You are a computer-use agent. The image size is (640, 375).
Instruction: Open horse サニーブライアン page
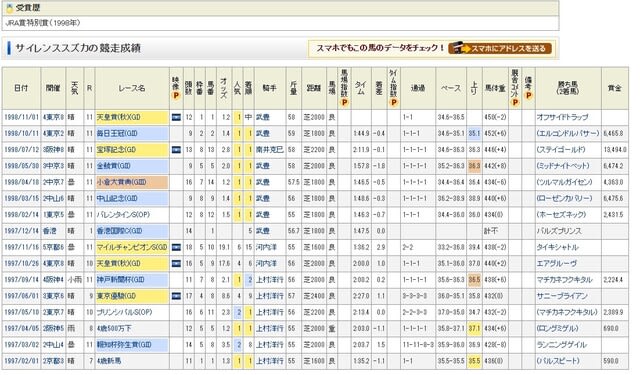(562, 296)
